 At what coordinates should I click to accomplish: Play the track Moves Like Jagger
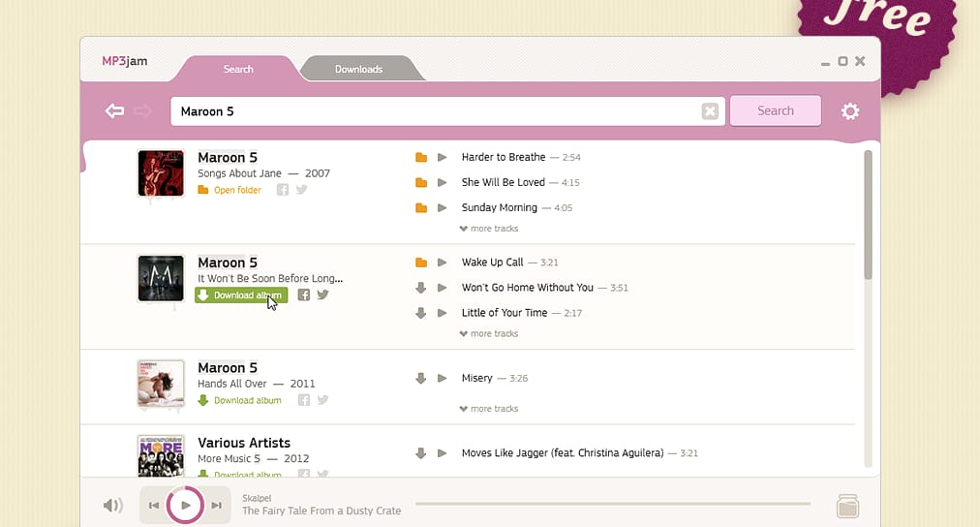click(442, 453)
